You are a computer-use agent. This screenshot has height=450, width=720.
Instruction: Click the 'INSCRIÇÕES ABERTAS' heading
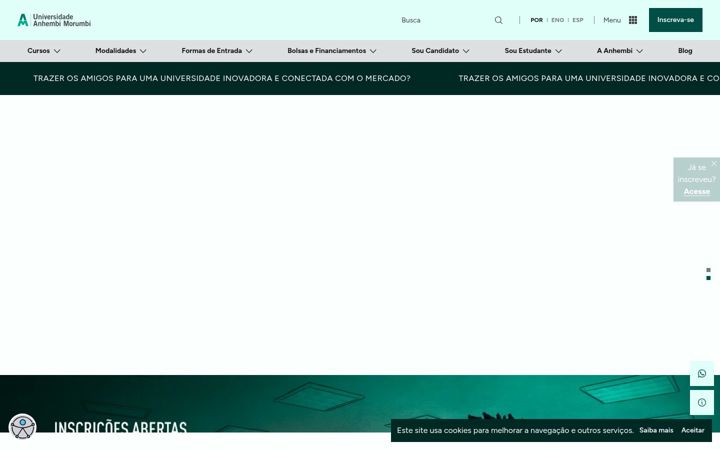(120, 428)
